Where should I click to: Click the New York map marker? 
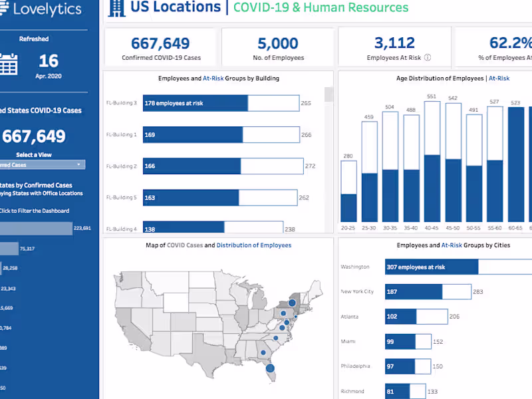(292, 303)
